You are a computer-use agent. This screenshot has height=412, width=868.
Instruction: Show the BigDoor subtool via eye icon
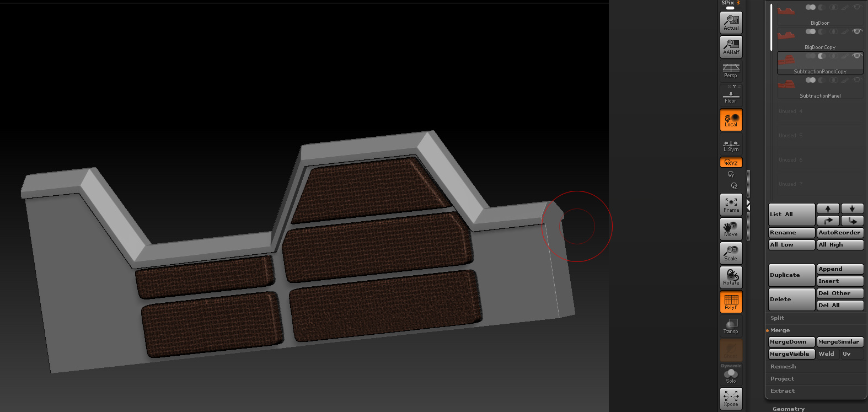[x=858, y=7]
